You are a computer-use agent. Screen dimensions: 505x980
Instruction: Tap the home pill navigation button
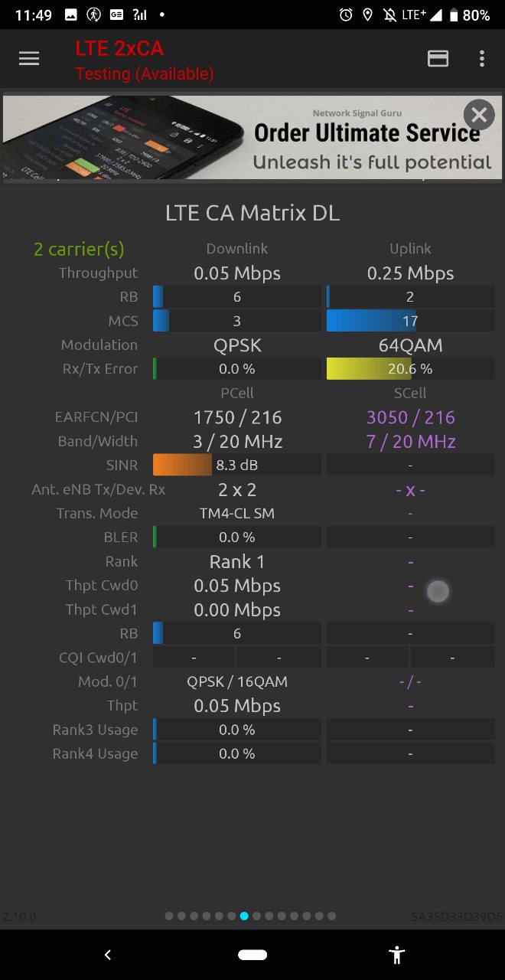252,955
